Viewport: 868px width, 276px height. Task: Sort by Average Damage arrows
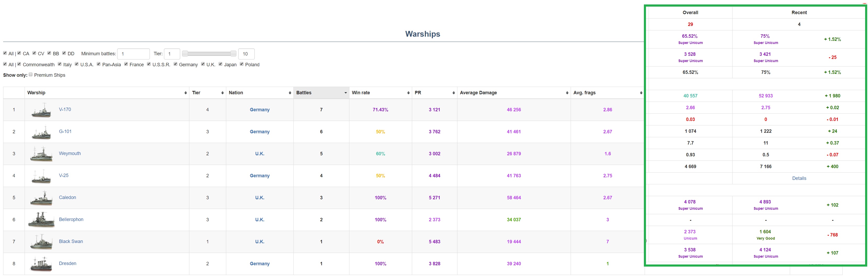pos(567,93)
